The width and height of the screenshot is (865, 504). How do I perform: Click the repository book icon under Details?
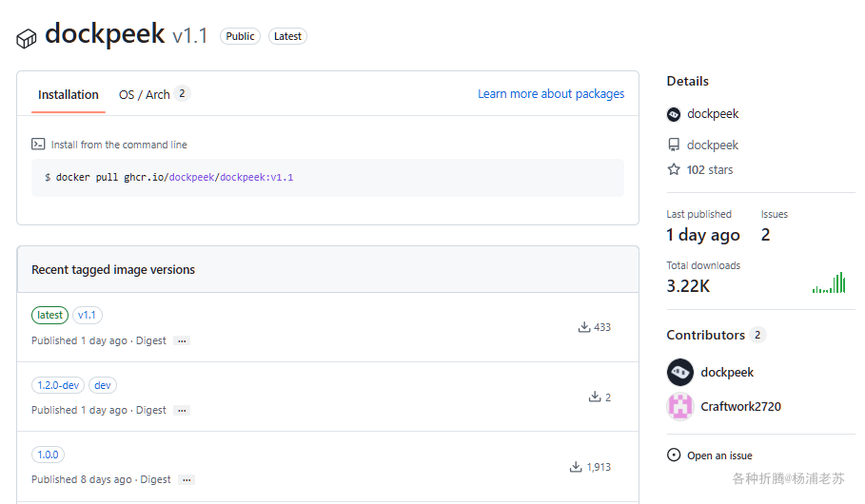click(674, 145)
